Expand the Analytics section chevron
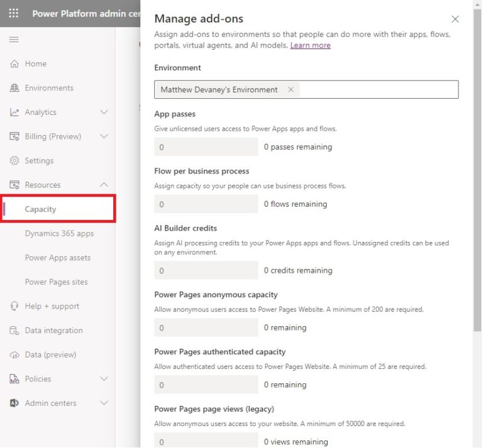Image resolution: width=483 pixels, height=448 pixels. click(104, 112)
